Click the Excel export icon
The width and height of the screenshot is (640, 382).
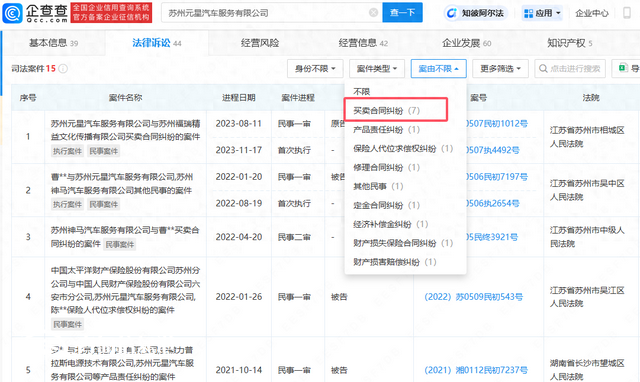point(623,68)
